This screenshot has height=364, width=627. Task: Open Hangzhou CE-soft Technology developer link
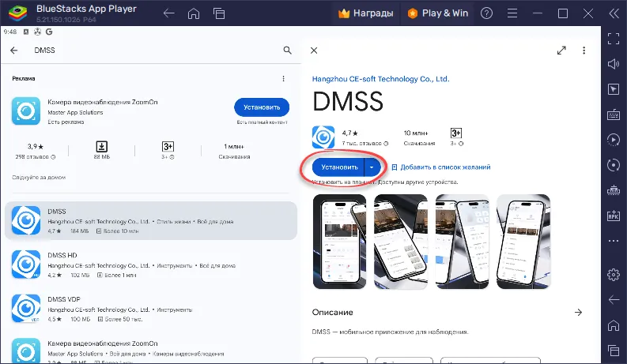[380, 79]
